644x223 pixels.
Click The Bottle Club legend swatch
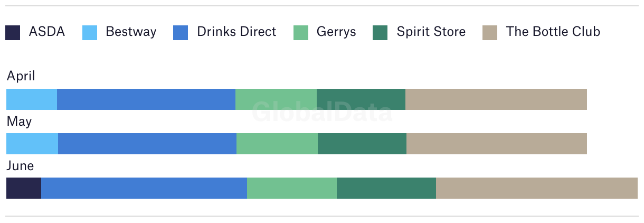tap(490, 33)
